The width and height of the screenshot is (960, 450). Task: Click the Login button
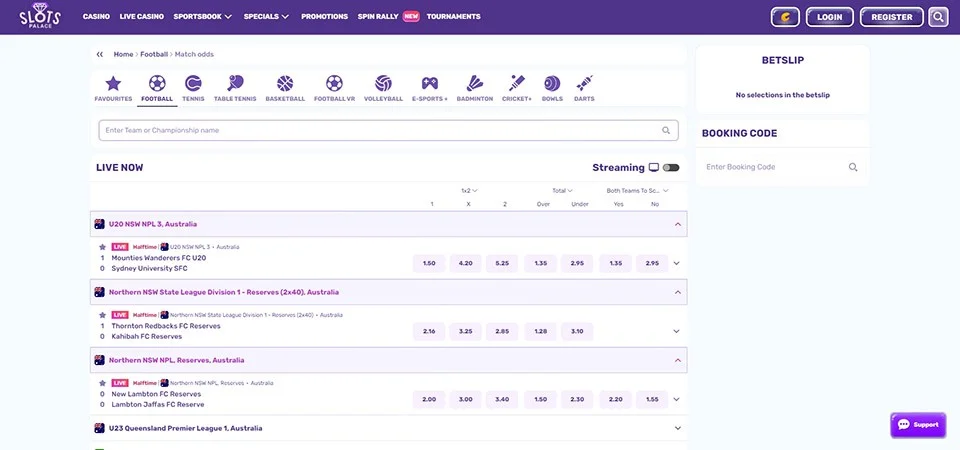pyautogui.click(x=830, y=17)
